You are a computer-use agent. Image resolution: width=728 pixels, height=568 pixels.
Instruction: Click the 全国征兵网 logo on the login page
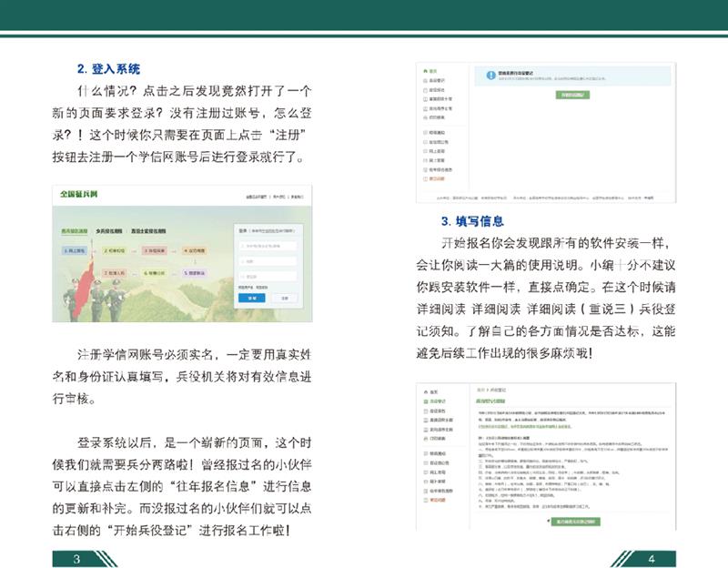point(79,194)
